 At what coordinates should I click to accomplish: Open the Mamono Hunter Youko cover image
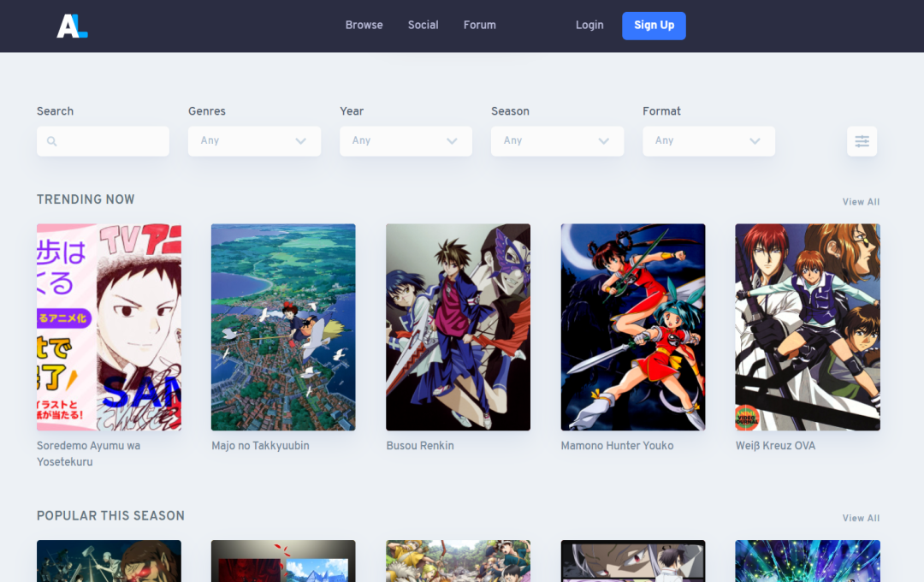point(633,327)
